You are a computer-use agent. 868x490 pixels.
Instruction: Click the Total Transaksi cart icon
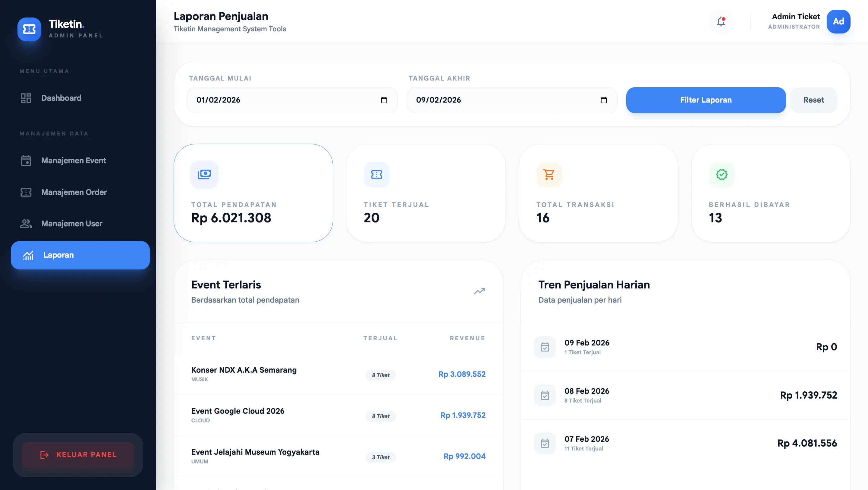549,174
